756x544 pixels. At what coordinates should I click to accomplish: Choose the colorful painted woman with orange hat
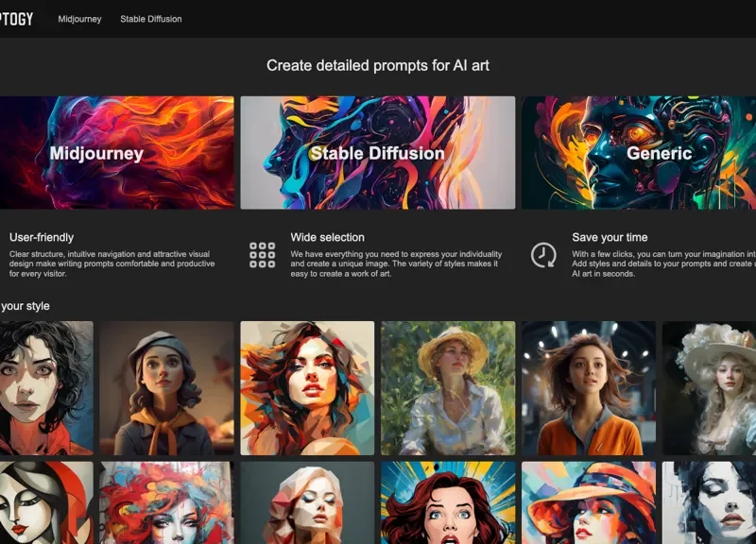[x=588, y=503]
